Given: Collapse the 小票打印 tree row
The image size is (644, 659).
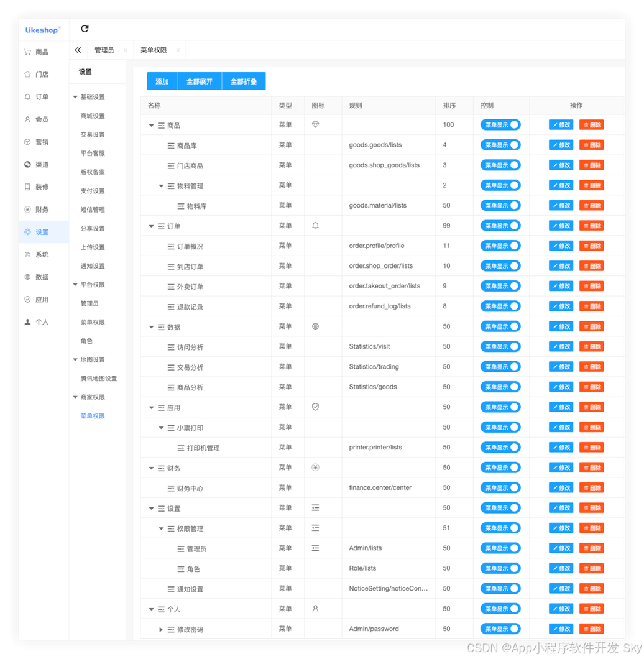Looking at the screenshot, I should (161, 428).
